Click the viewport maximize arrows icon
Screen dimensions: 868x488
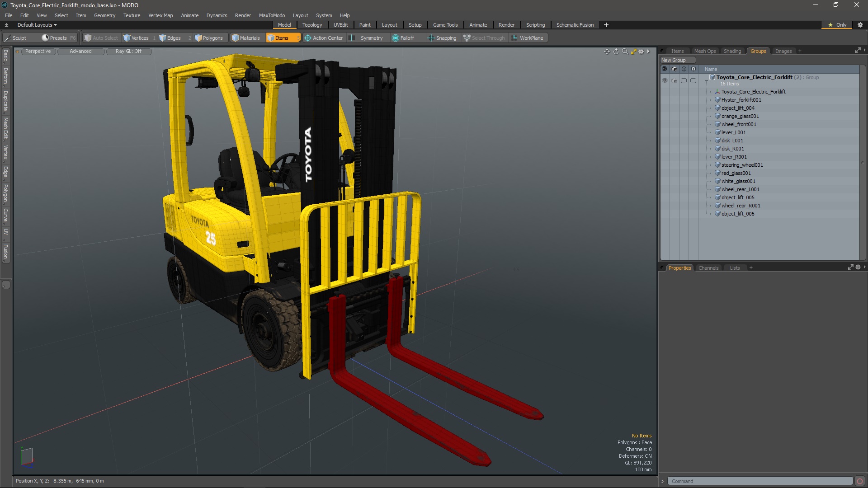click(633, 52)
